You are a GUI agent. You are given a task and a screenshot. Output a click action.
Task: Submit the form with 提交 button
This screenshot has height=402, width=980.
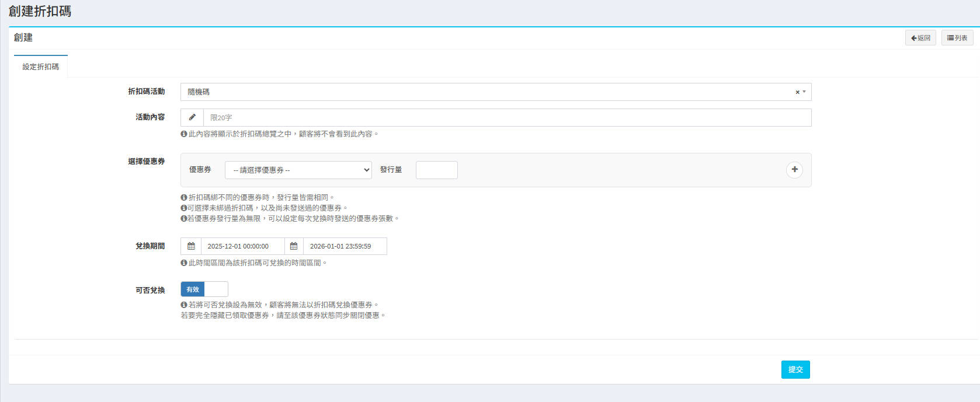pos(795,369)
